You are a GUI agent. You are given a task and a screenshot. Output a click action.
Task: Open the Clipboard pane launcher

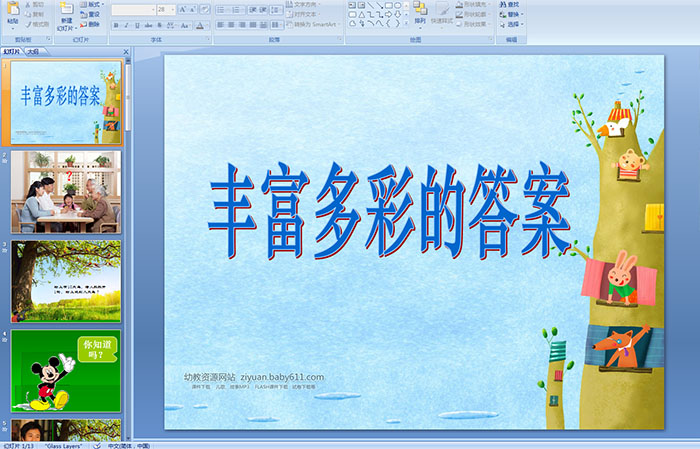[48, 40]
